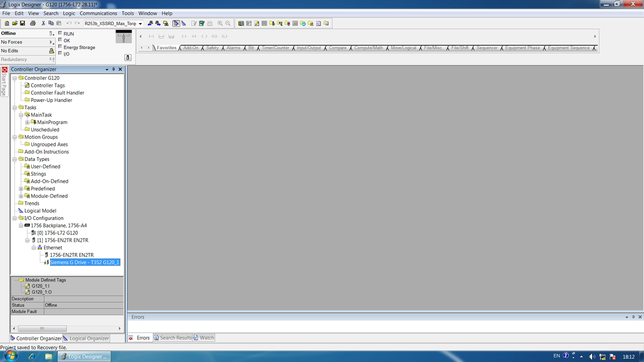This screenshot has width=644, height=362.
Task: Click the Cut scissors toolbar icon
Action: click(43, 24)
